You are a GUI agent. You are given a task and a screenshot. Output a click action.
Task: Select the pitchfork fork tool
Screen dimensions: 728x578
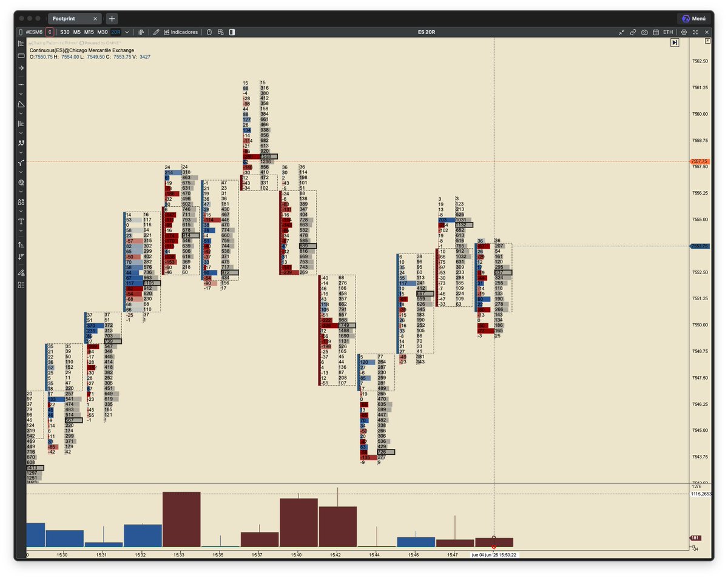21,163
